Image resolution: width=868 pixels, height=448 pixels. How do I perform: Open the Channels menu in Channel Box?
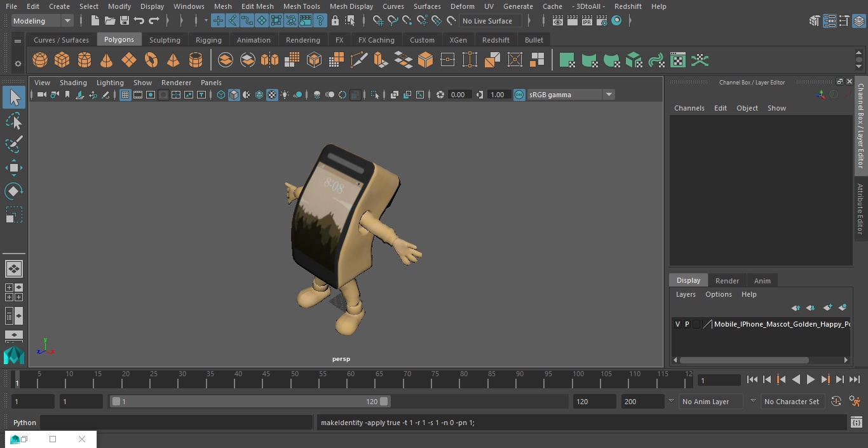689,108
